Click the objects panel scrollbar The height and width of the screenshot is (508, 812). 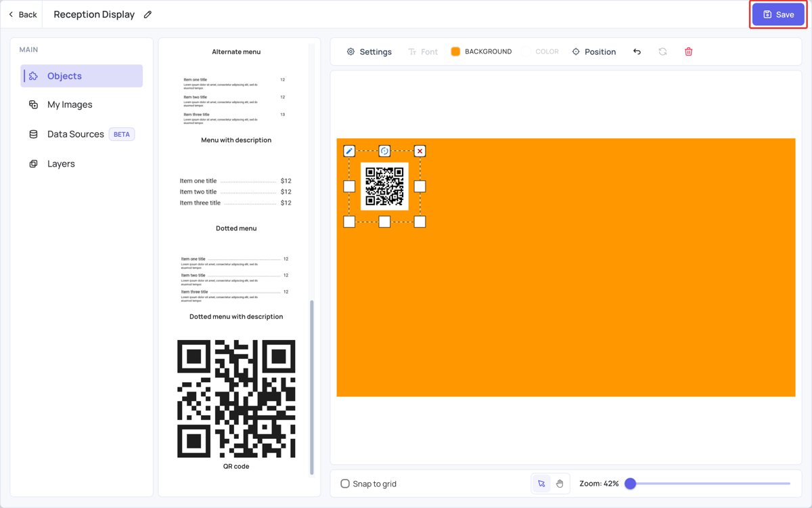[312, 387]
